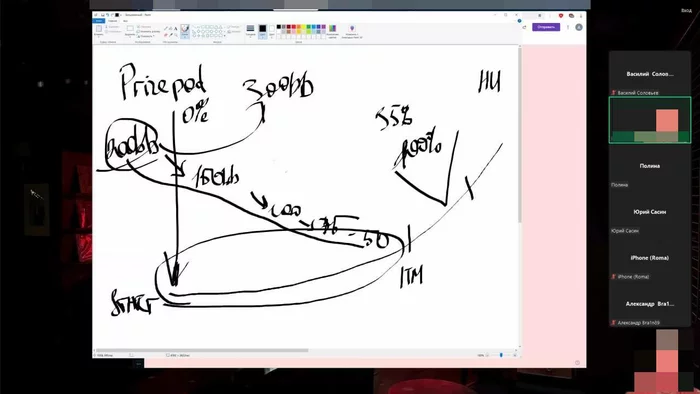Select the Magnifier tool
Image resolution: width=700 pixels, height=394 pixels.
click(176, 35)
